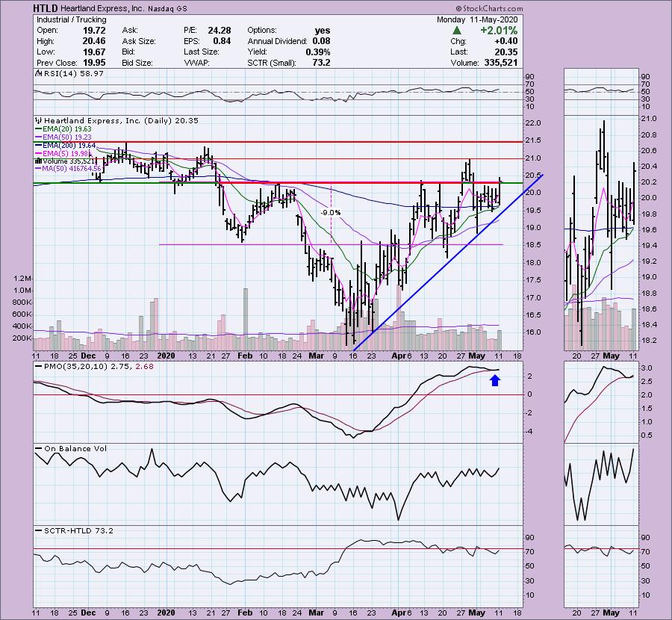Click the Options 'yes' value
Viewport: 672px width, 620px height.
pyautogui.click(x=323, y=31)
